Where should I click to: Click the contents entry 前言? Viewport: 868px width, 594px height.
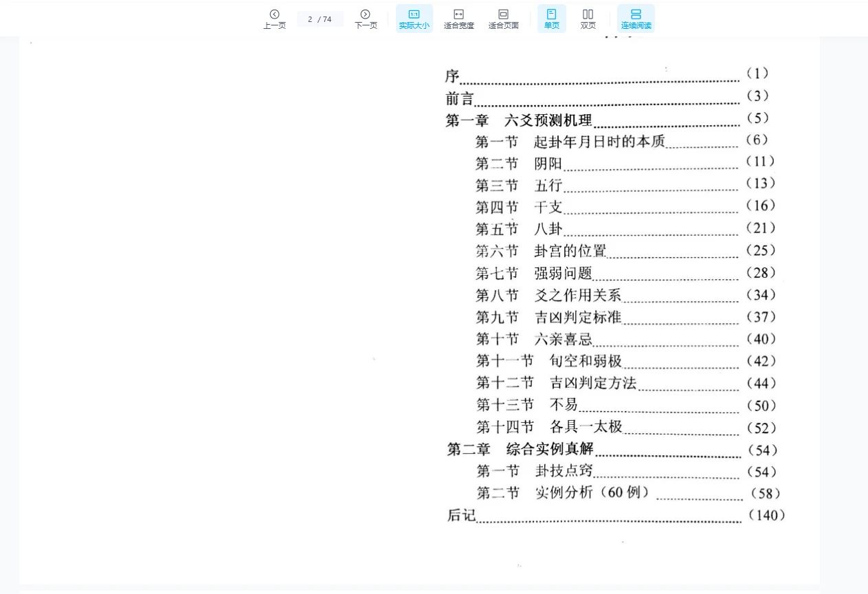(x=460, y=98)
